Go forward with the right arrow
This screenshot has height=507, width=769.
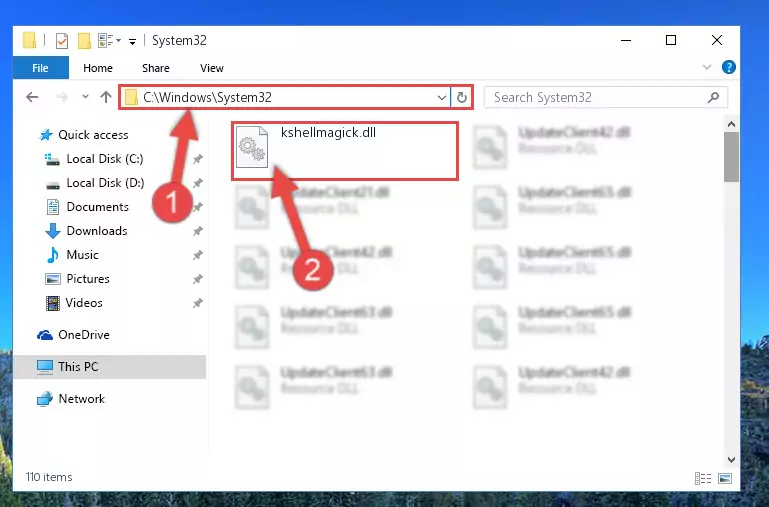tap(62, 97)
